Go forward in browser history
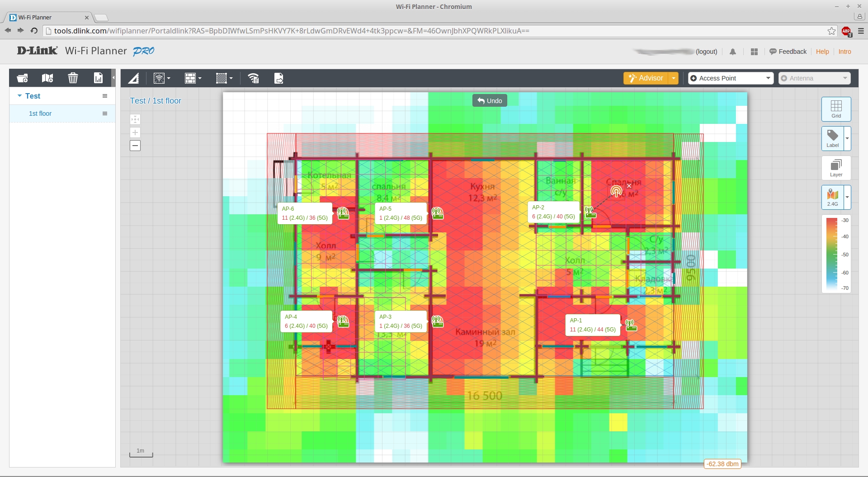Viewport: 868px width, 477px height. tap(20, 30)
